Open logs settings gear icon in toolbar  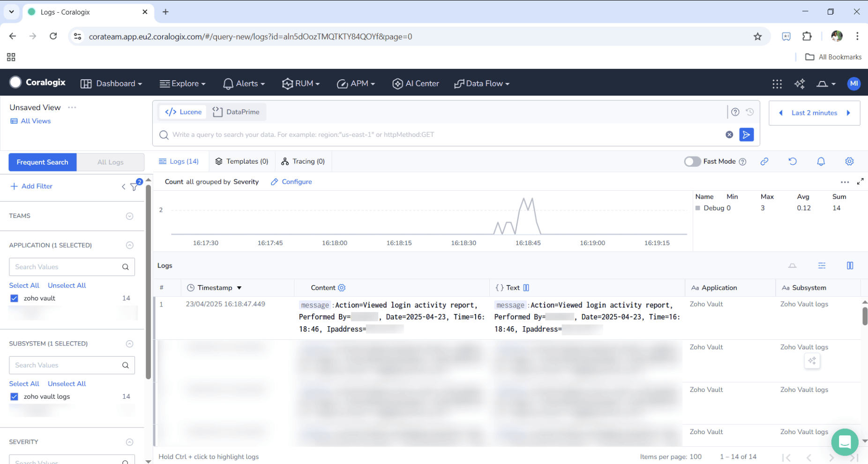tap(849, 161)
